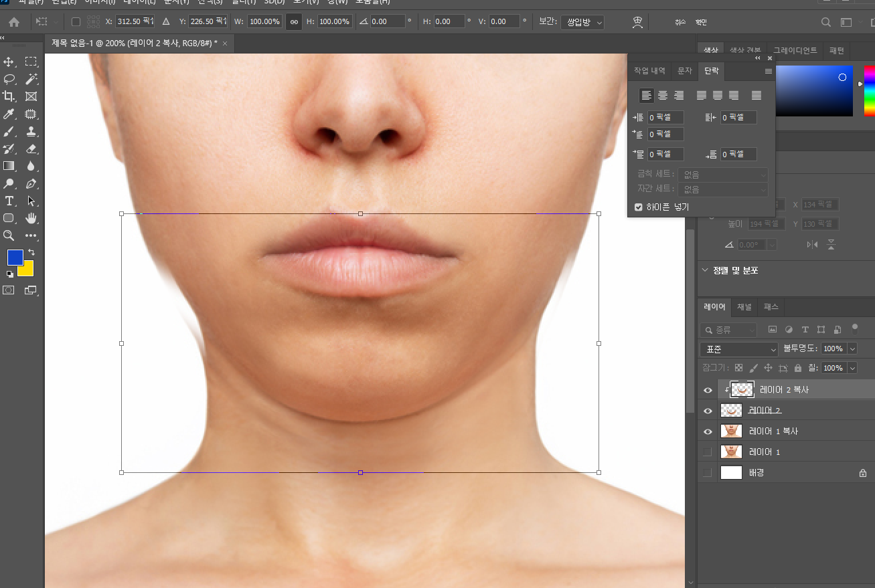Select the Crop tool

coord(9,96)
